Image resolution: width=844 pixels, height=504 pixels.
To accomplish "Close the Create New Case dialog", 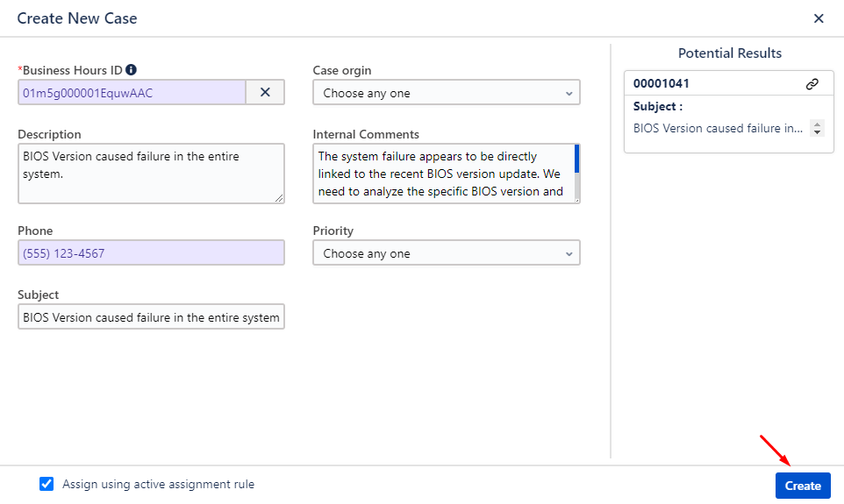I will click(x=819, y=18).
